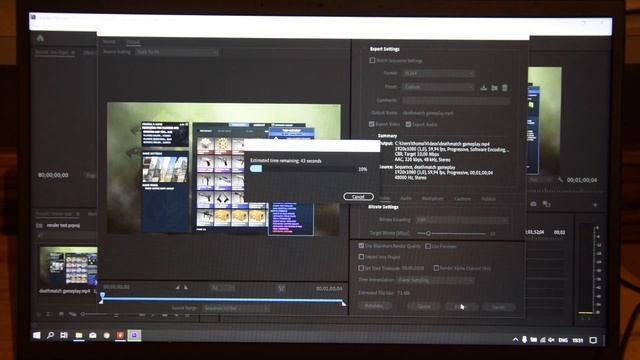Click the Comments input field
The image size is (640, 360).
(456, 100)
